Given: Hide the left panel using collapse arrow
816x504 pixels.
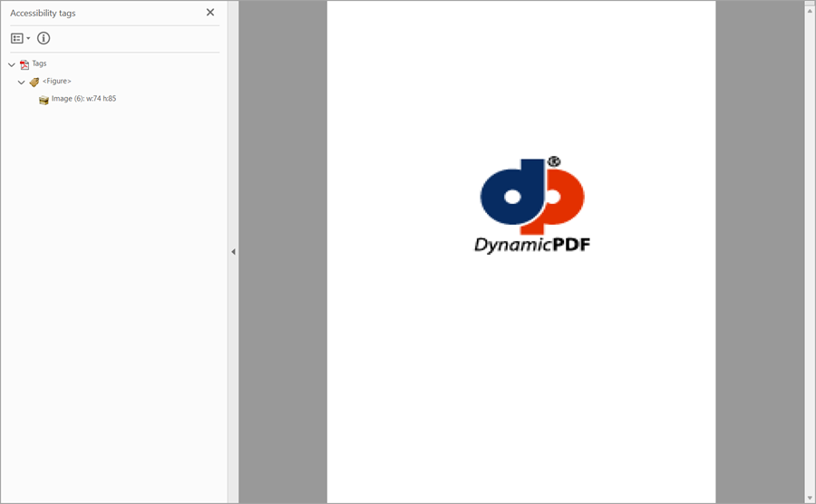Looking at the screenshot, I should pos(233,252).
